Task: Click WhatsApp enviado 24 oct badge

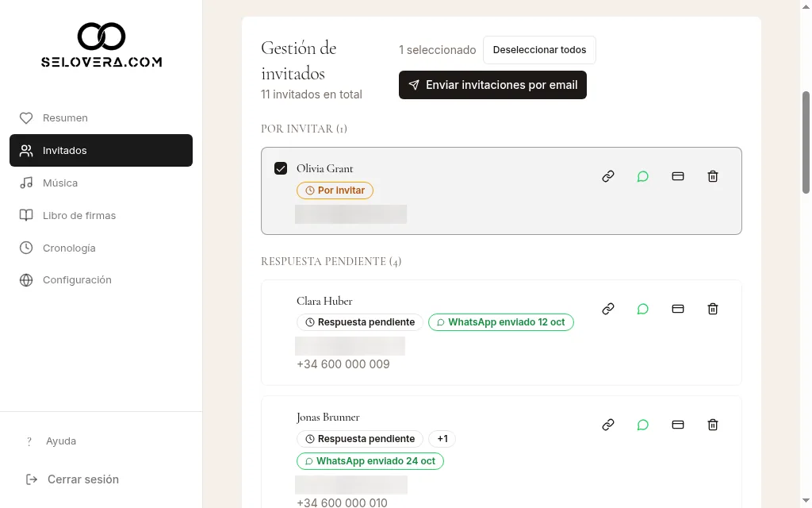Action: (370, 461)
